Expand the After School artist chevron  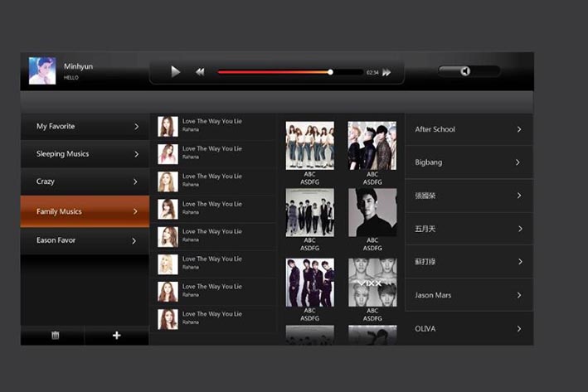(519, 129)
